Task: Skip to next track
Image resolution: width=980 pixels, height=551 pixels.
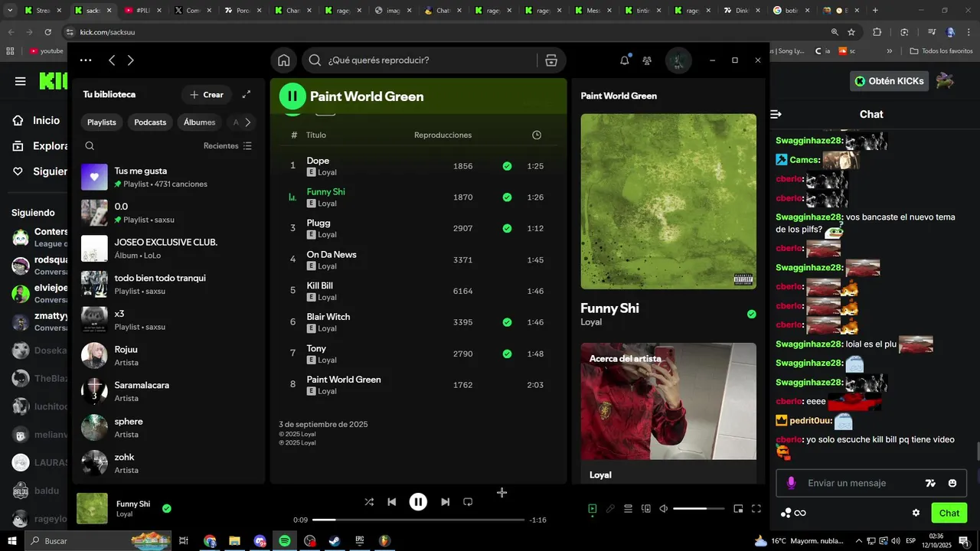Action: click(445, 502)
